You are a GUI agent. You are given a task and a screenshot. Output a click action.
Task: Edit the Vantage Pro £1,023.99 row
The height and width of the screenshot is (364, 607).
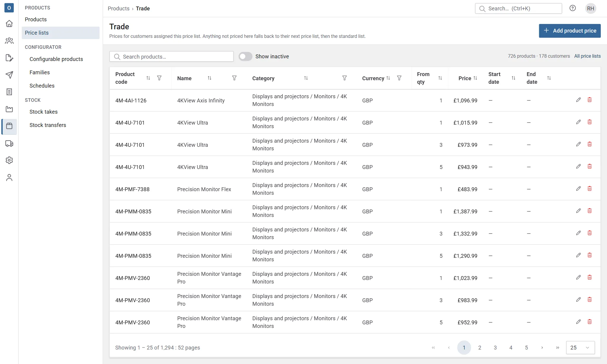[578, 278]
